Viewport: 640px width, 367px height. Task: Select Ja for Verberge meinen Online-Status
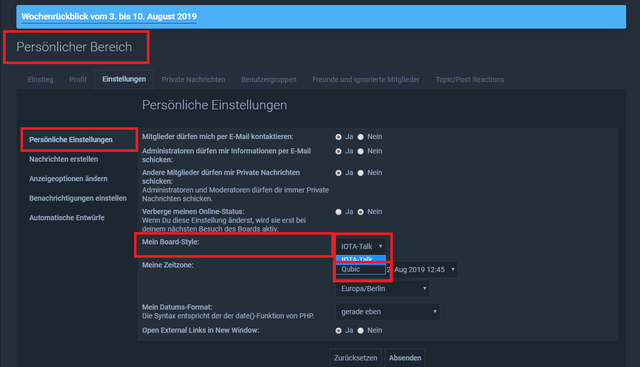pyautogui.click(x=338, y=212)
